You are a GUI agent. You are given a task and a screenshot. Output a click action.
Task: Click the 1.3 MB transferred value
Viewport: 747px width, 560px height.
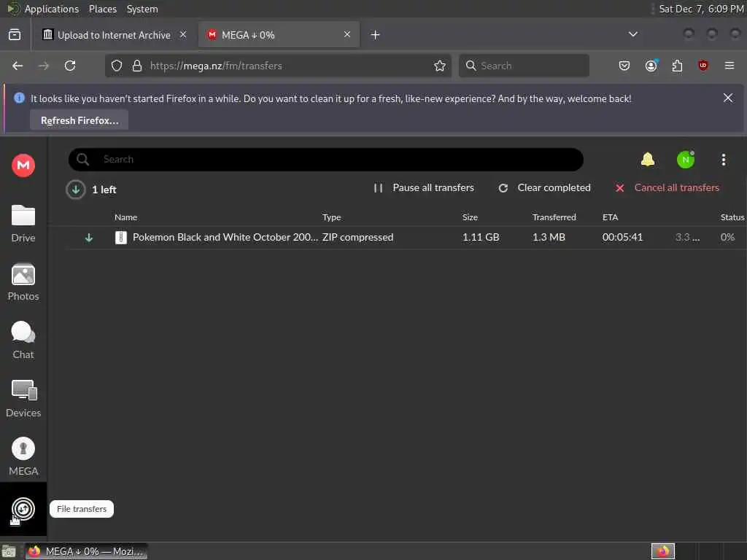tap(549, 237)
